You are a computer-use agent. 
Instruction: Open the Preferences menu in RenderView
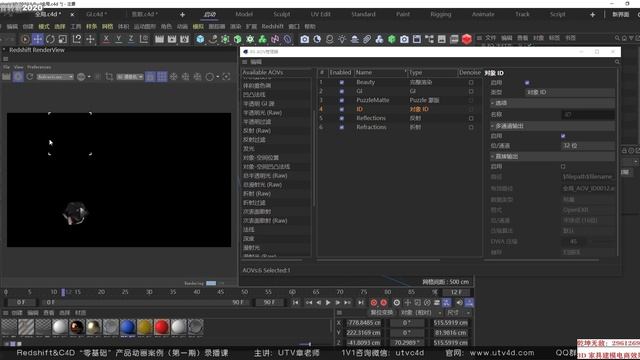click(x=39, y=67)
